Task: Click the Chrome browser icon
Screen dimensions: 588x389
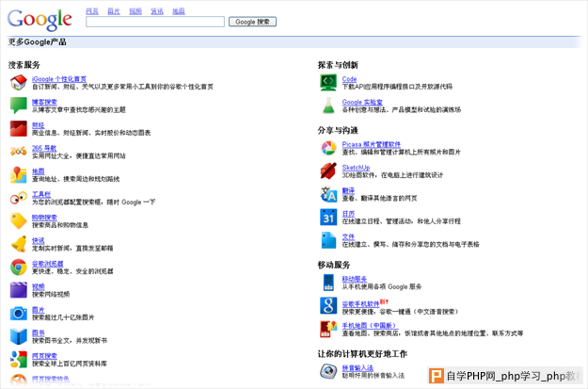Action: pos(19,267)
